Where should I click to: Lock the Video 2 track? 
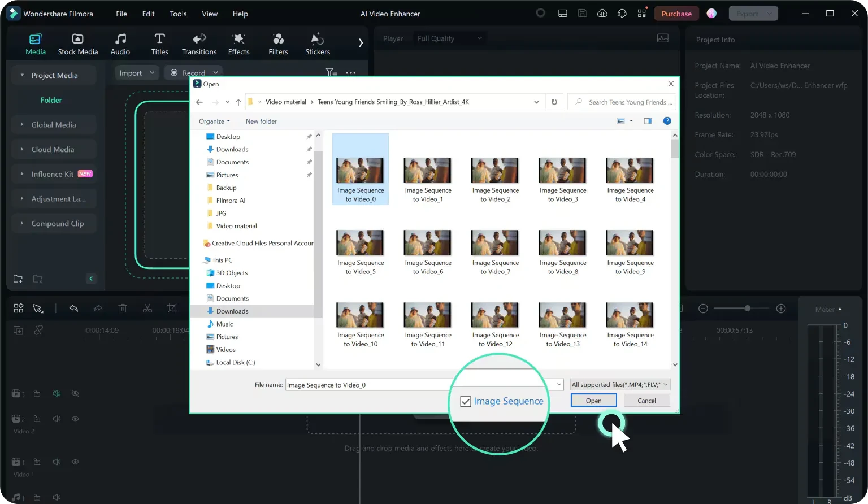(37, 419)
